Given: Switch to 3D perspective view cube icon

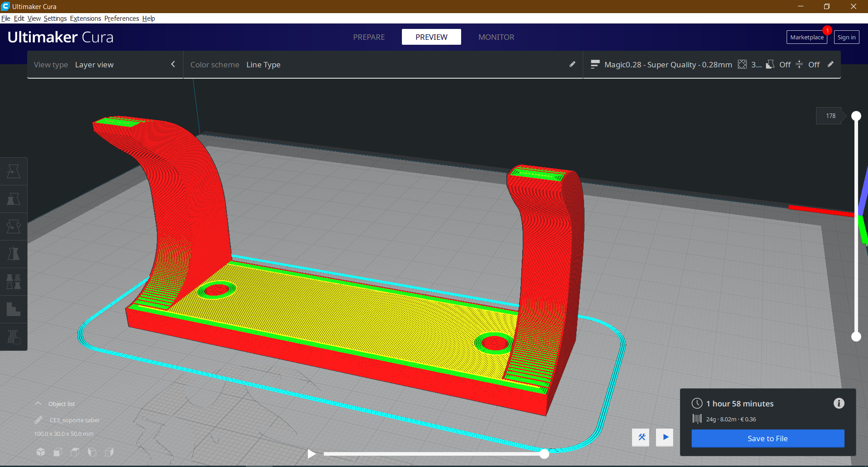Looking at the screenshot, I should coord(41,452).
